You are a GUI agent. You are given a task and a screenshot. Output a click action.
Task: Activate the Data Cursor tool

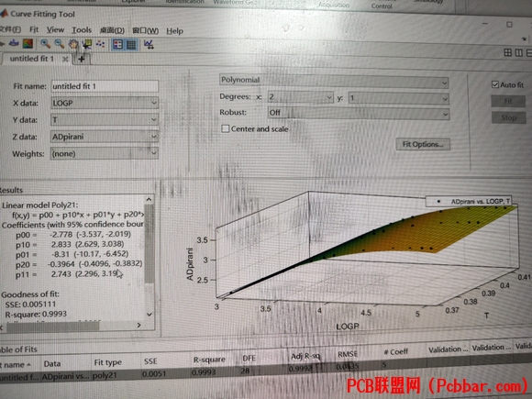tap(87, 44)
